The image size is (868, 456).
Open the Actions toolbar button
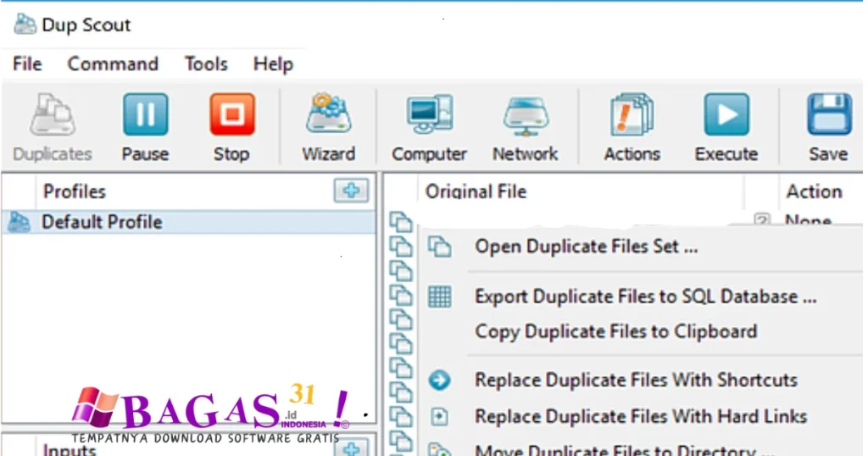(x=632, y=114)
